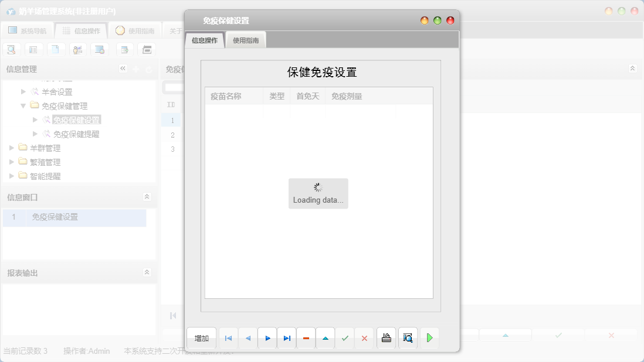Viewport: 644px width, 362px height.
Task: Click the monitor display toolbar icon
Action: coord(100,49)
